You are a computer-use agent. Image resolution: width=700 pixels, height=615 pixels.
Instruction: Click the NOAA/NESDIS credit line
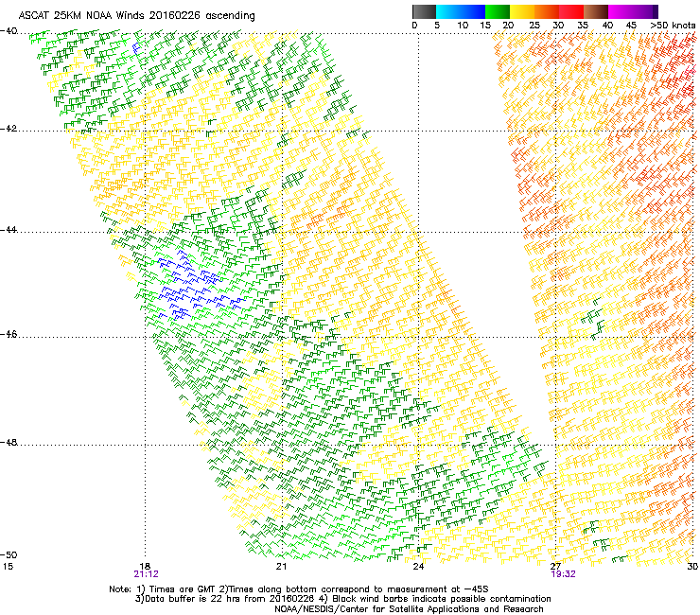coord(409,609)
